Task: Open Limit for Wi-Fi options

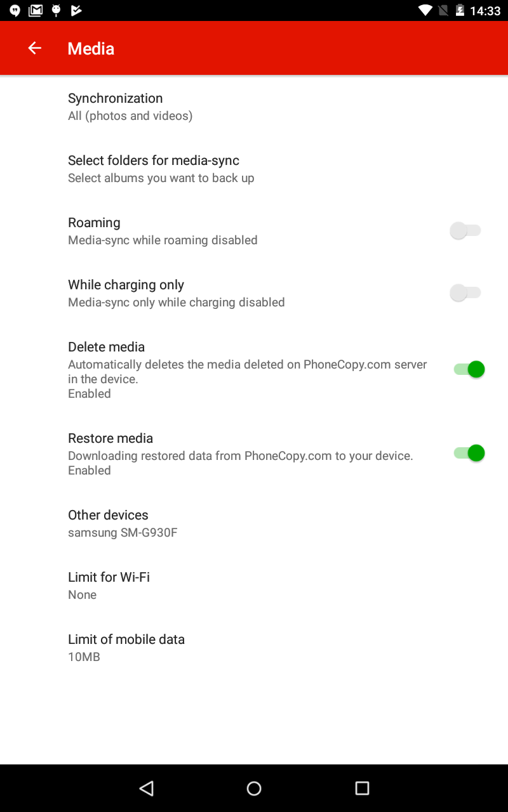Action: tap(254, 586)
